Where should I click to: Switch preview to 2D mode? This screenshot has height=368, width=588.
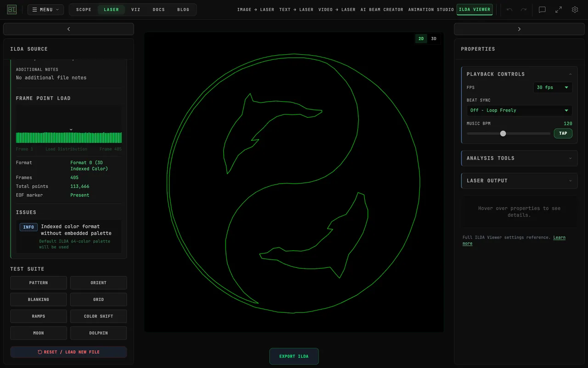tap(421, 39)
